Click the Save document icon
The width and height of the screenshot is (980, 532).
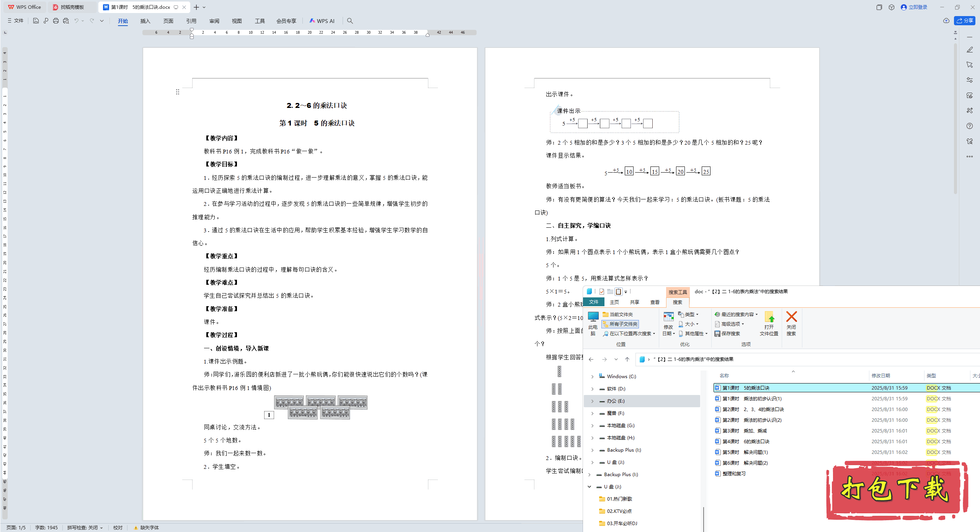click(36, 21)
